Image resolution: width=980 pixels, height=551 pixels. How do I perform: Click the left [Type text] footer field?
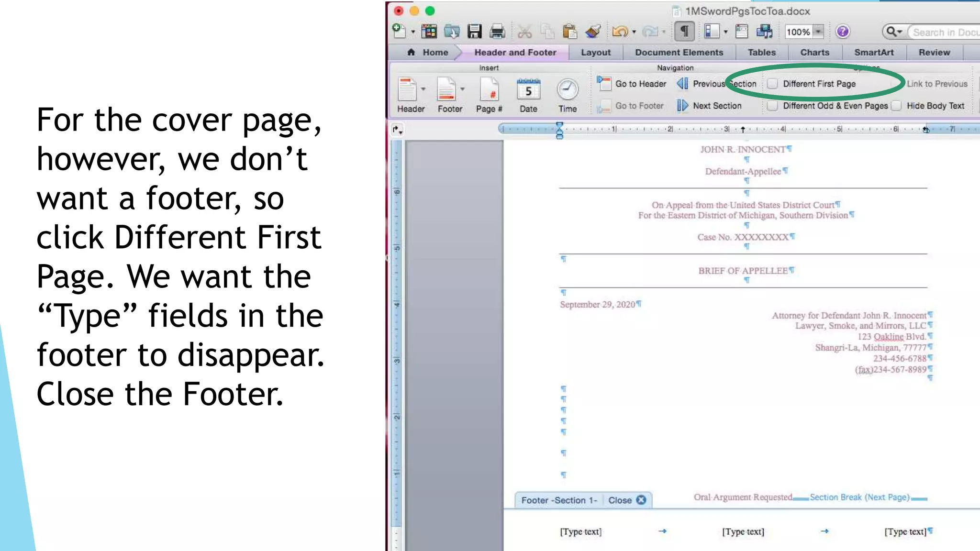point(580,531)
